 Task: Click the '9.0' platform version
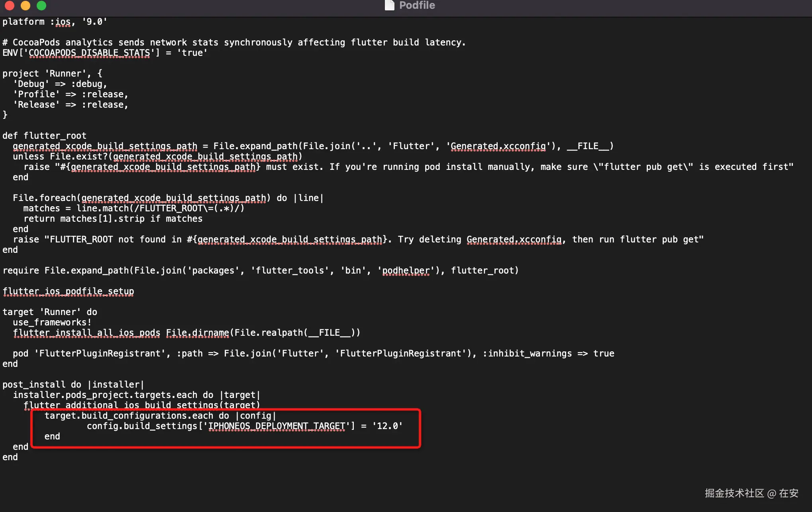94,22
